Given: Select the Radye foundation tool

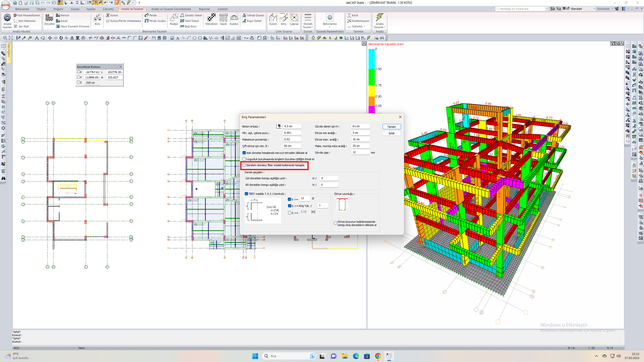Looking at the screenshot, I should tap(174, 20).
